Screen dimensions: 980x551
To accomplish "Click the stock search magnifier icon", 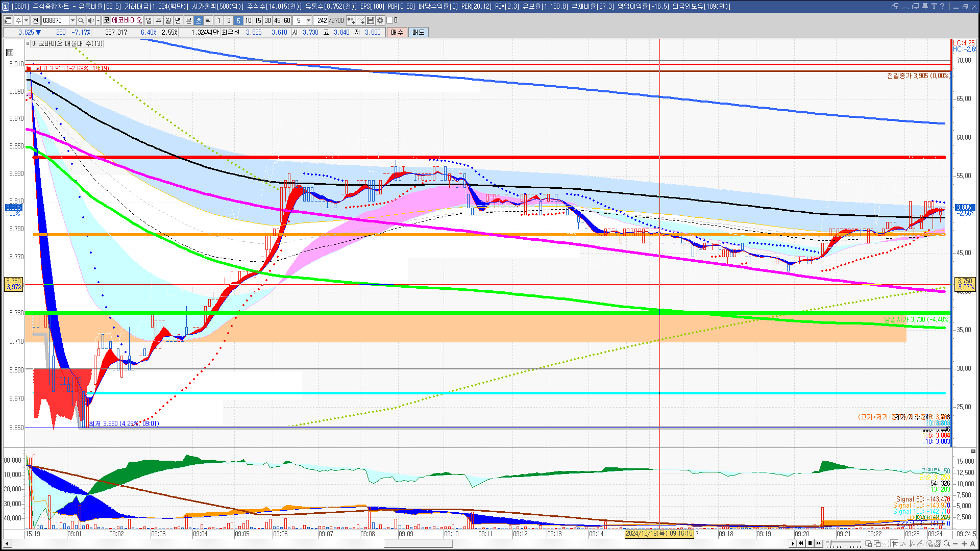I will tap(81, 20).
